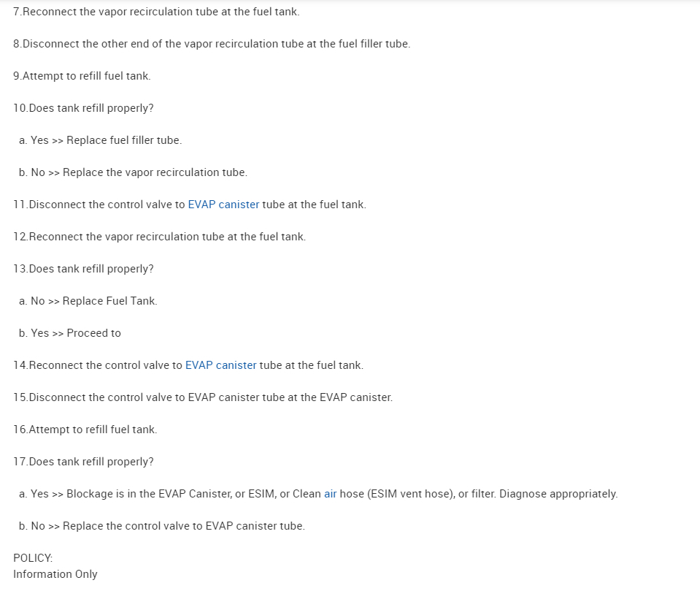Click the word "Disconnect" in step 11
Image resolution: width=700 pixels, height=591 pixels.
pyautogui.click(x=57, y=205)
